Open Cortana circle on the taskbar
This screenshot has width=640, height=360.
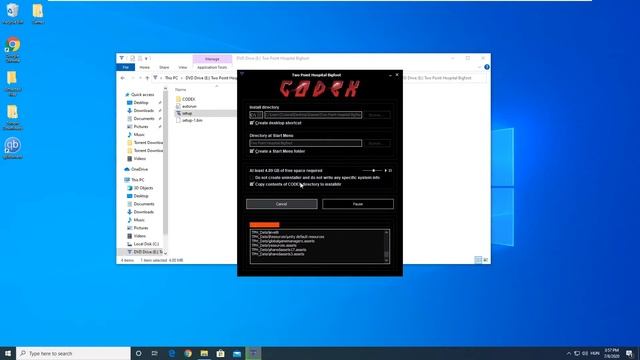[x=138, y=353]
